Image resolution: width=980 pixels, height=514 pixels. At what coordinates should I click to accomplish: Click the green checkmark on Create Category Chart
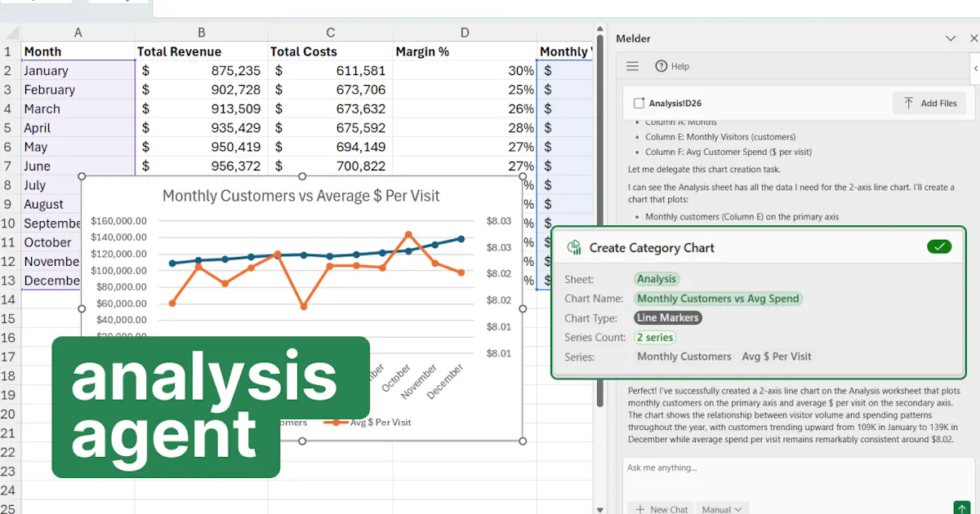pyautogui.click(x=939, y=247)
